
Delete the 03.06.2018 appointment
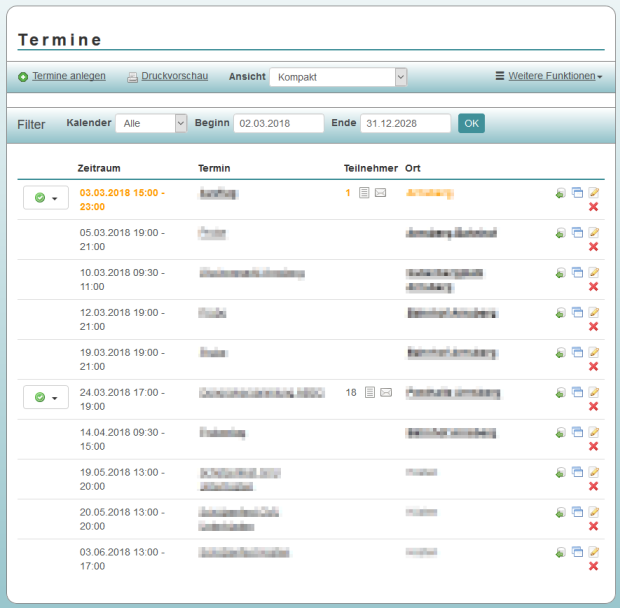593,566
